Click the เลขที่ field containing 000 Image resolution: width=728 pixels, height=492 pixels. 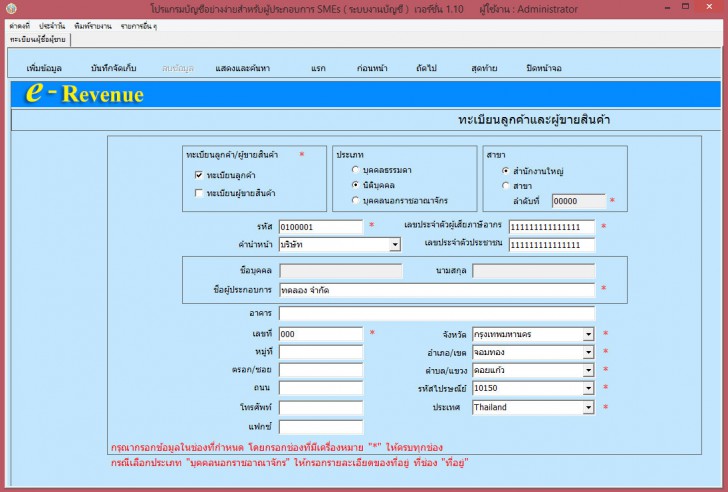(x=321, y=334)
